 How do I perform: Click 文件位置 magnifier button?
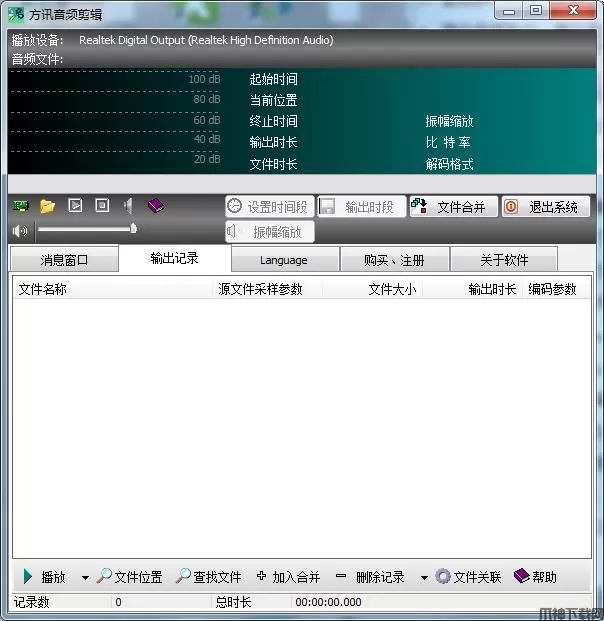coord(129,577)
